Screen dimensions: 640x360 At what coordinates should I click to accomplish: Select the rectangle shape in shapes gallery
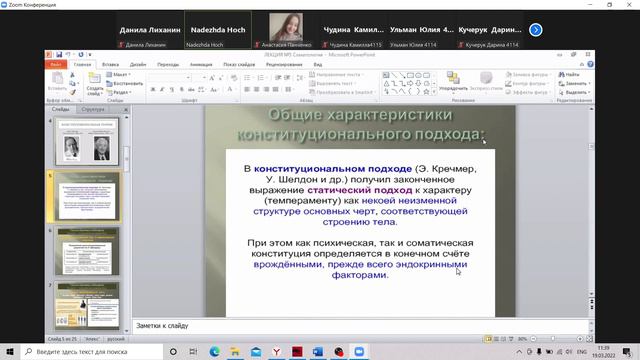[411, 75]
